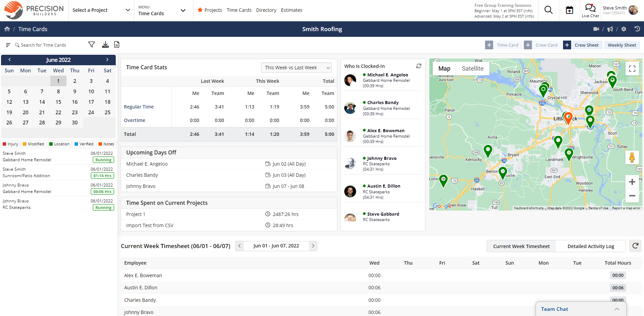The image size is (644, 316).
Task: Open the This Week vs Last Week dropdown
Action: (296, 68)
